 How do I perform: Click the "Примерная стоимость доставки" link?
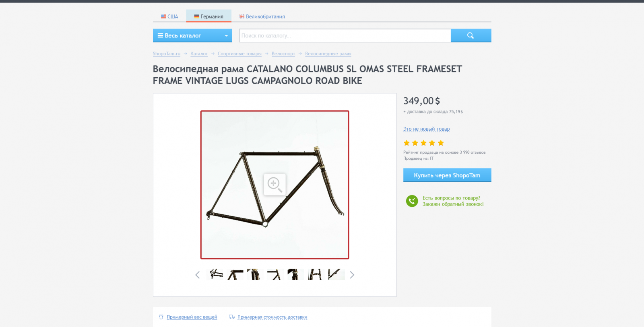click(272, 317)
